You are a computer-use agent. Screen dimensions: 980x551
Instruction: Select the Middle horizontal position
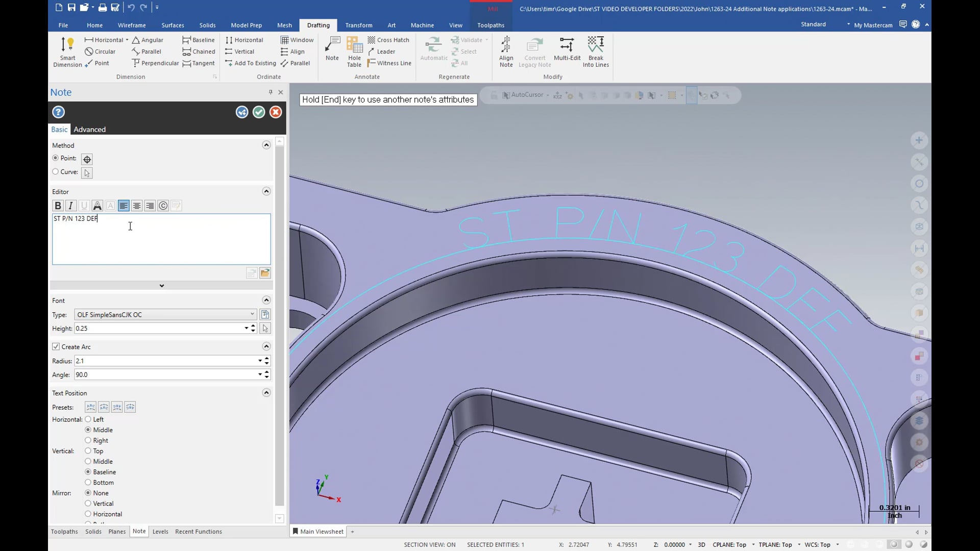click(87, 429)
